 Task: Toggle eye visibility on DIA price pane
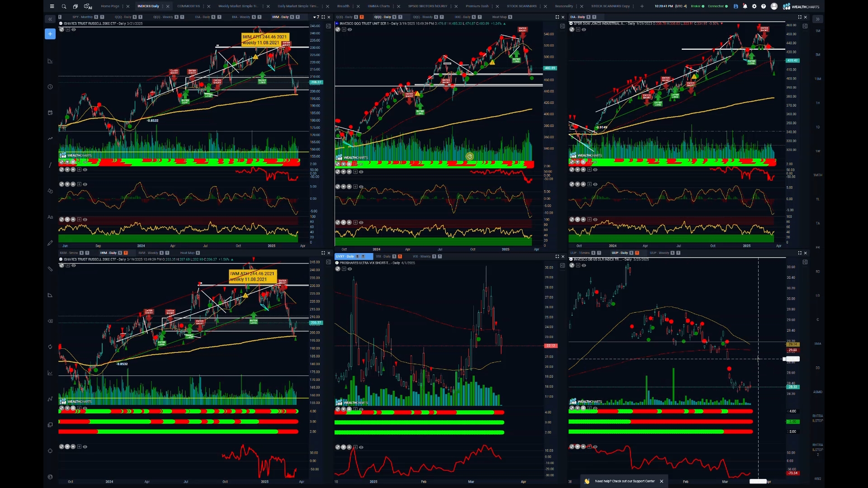click(x=584, y=29)
